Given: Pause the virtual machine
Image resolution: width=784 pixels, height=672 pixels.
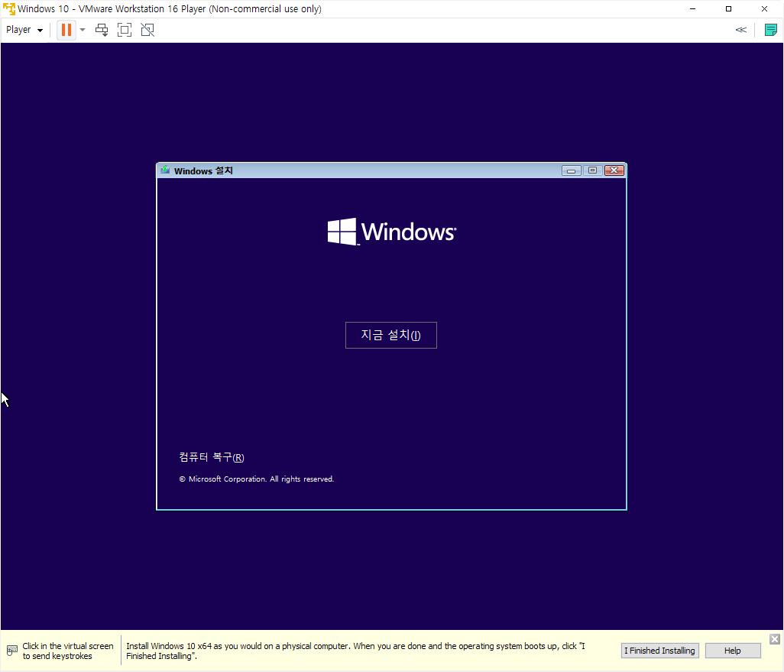Looking at the screenshot, I should (x=66, y=30).
